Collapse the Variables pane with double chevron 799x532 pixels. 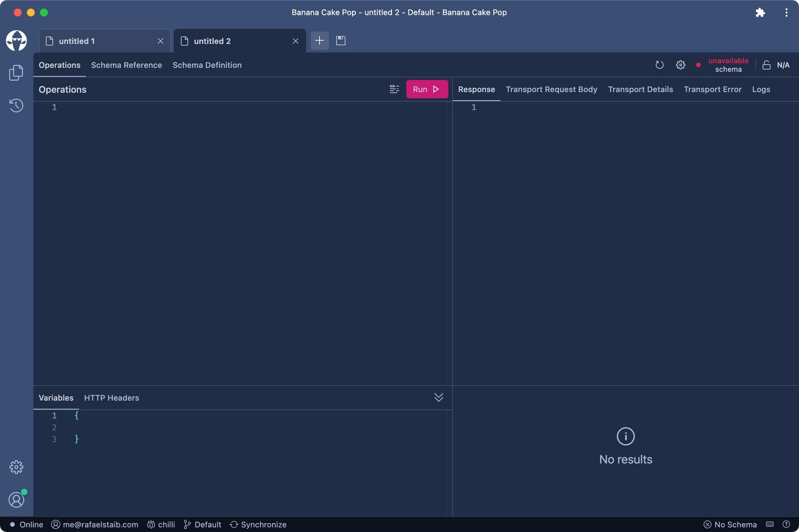coord(438,397)
